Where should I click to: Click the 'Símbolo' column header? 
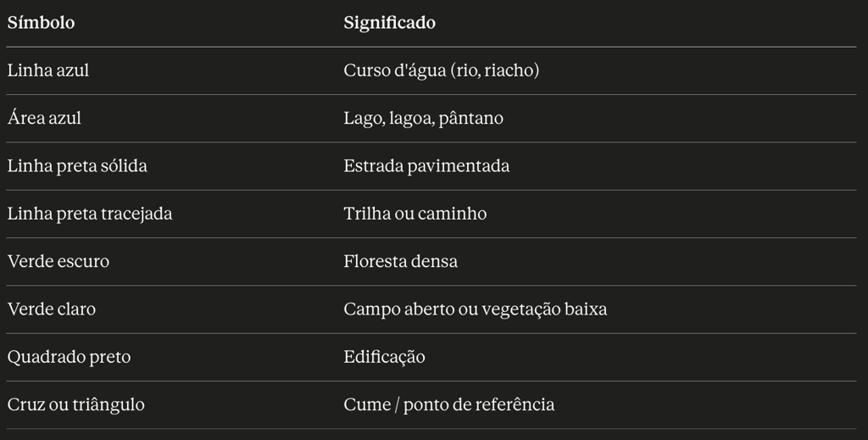pyautogui.click(x=41, y=23)
